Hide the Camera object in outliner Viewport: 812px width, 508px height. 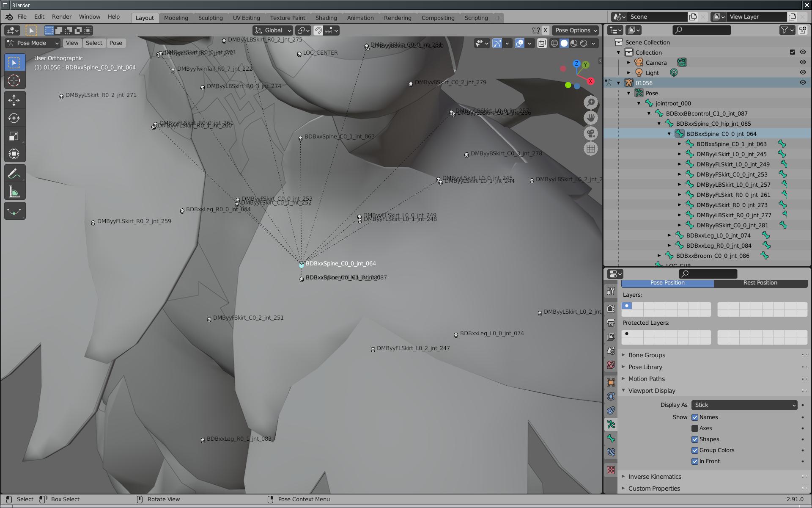pos(803,62)
